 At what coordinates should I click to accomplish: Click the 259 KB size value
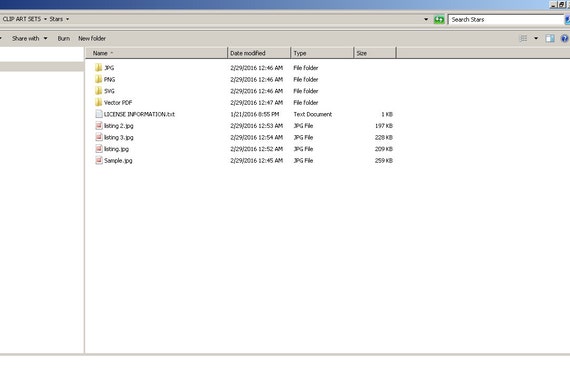tap(384, 160)
